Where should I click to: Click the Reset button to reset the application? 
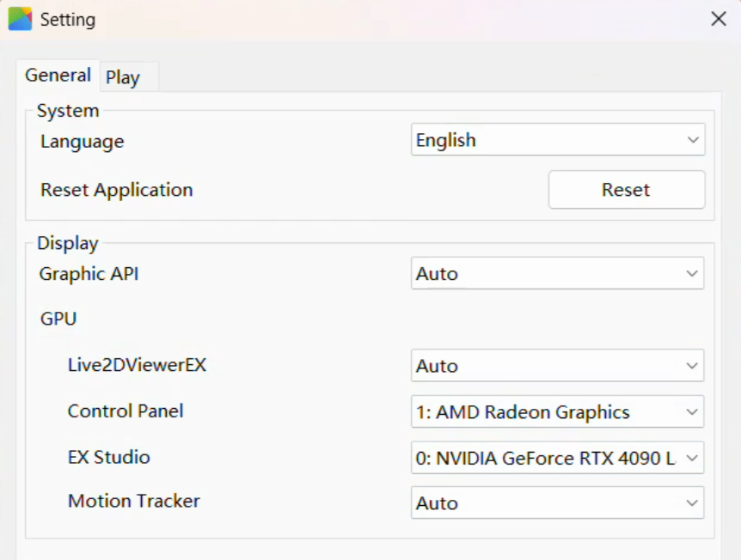tap(626, 189)
